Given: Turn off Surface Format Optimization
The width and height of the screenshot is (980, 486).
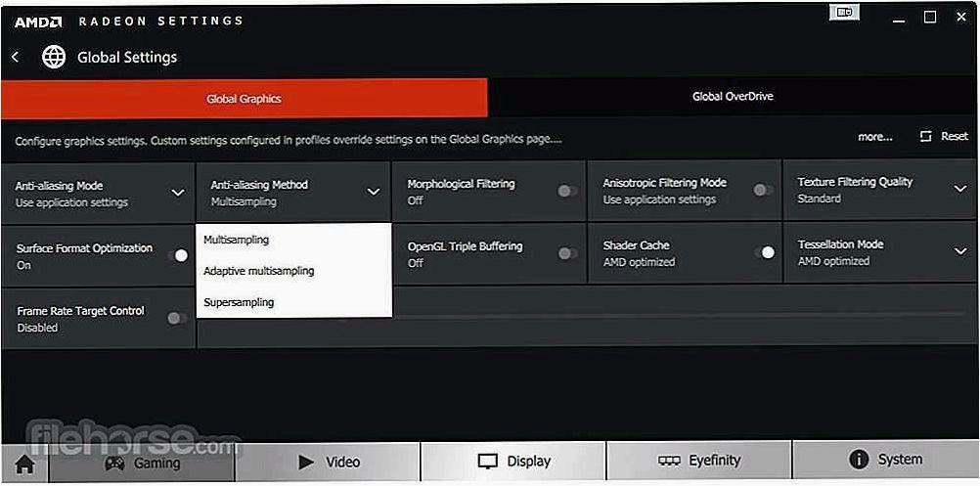Looking at the screenshot, I should pos(178,255).
